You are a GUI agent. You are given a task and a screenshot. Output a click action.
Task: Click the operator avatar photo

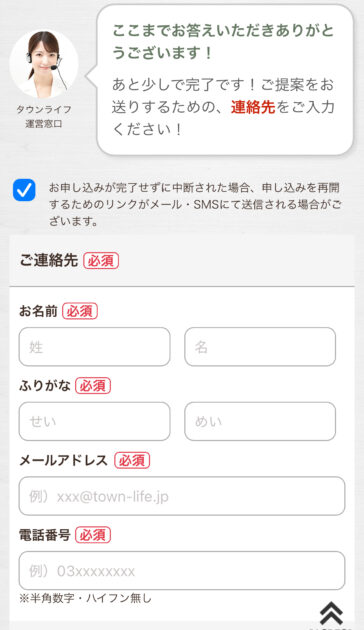tap(44, 64)
